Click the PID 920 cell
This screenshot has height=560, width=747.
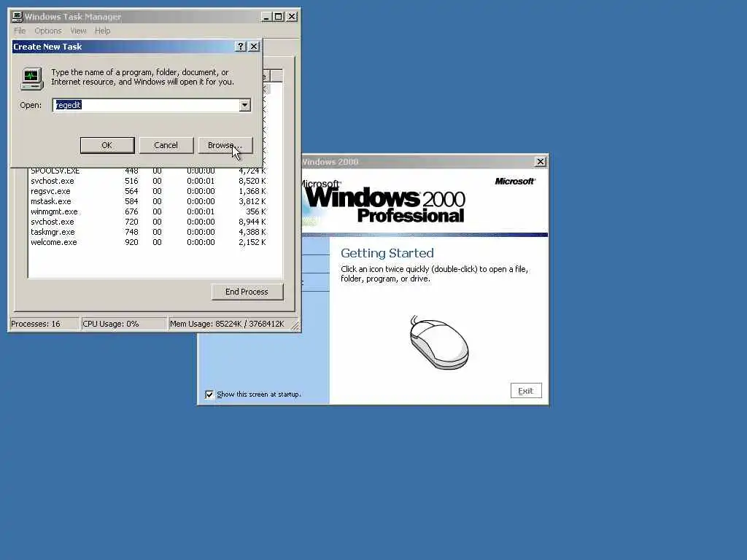[x=131, y=242]
